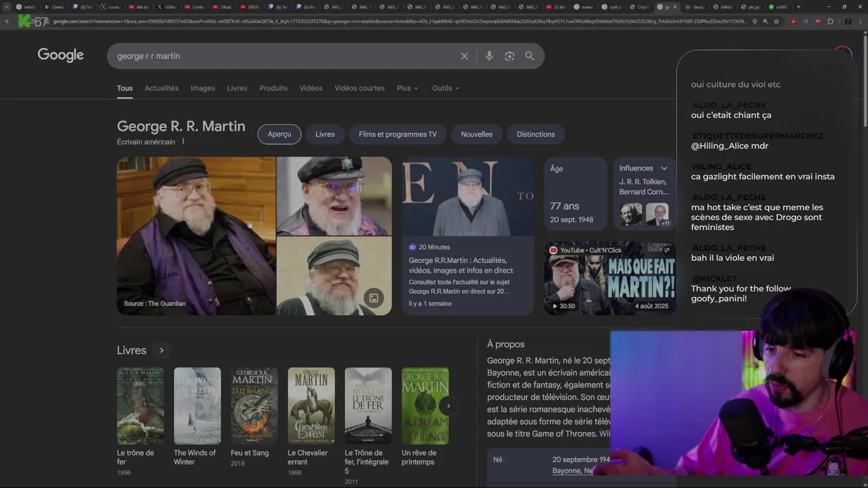Click the "George R. R. Martin" panel heading
Image resolution: width=868 pixels, height=488 pixels.
[181, 127]
